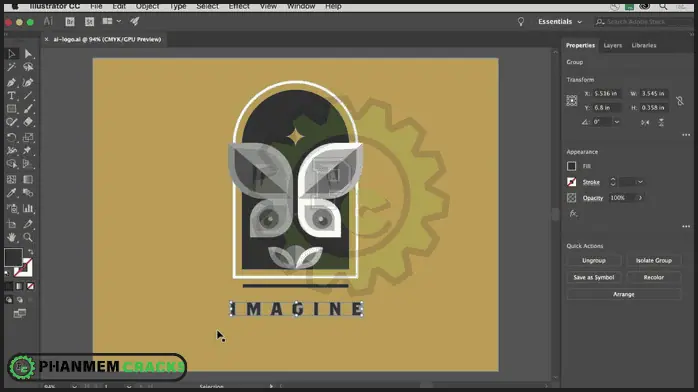Select the Type tool

pos(12,96)
